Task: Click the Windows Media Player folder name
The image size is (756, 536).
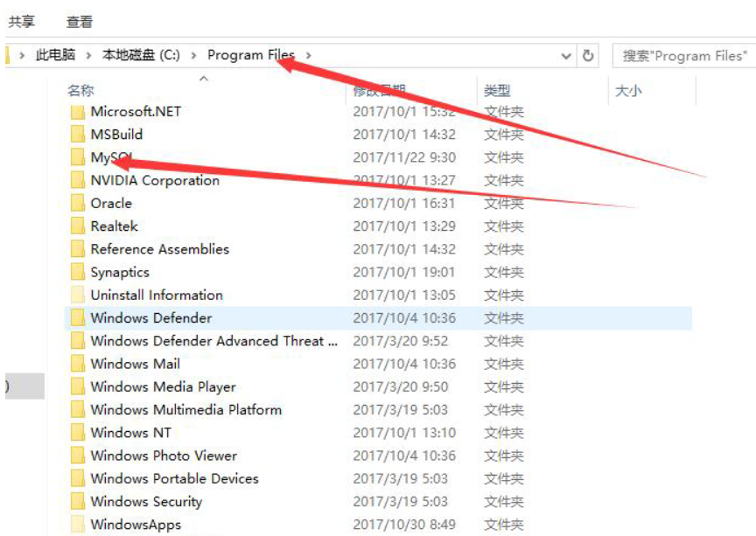Action: (x=164, y=387)
